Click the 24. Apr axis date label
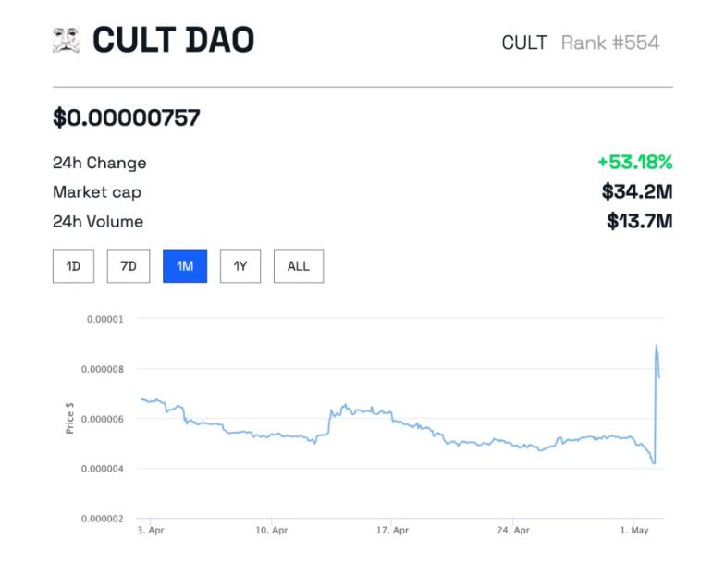The image size is (725, 588). (x=513, y=531)
